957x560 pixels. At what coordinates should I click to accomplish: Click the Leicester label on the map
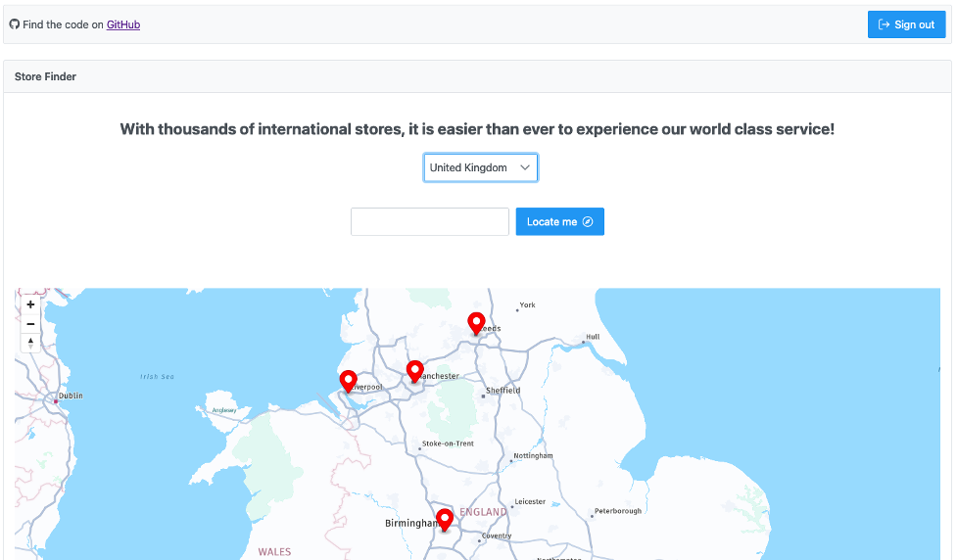pyautogui.click(x=530, y=501)
